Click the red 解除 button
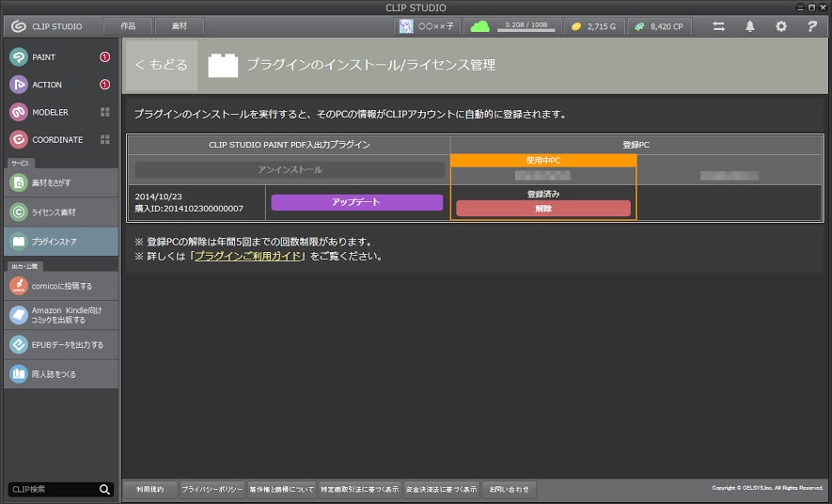Image resolution: width=832 pixels, height=504 pixels. click(x=543, y=209)
